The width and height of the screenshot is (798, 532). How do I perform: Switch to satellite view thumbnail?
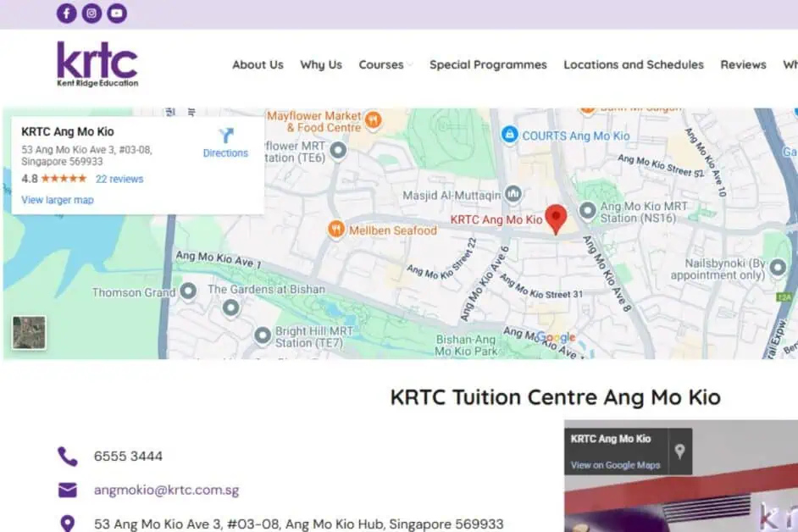[x=29, y=332]
